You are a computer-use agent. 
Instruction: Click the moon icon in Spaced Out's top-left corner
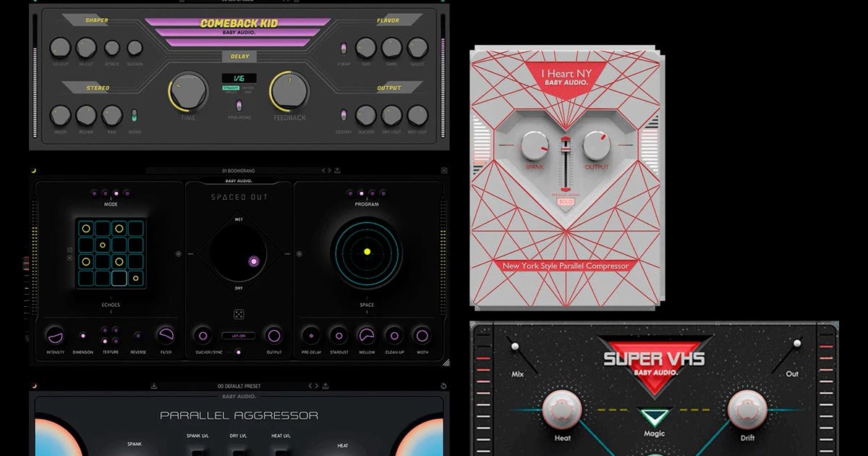[34, 171]
